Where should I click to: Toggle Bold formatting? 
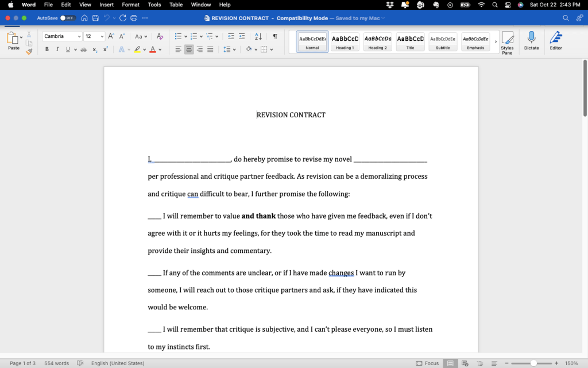pyautogui.click(x=47, y=49)
